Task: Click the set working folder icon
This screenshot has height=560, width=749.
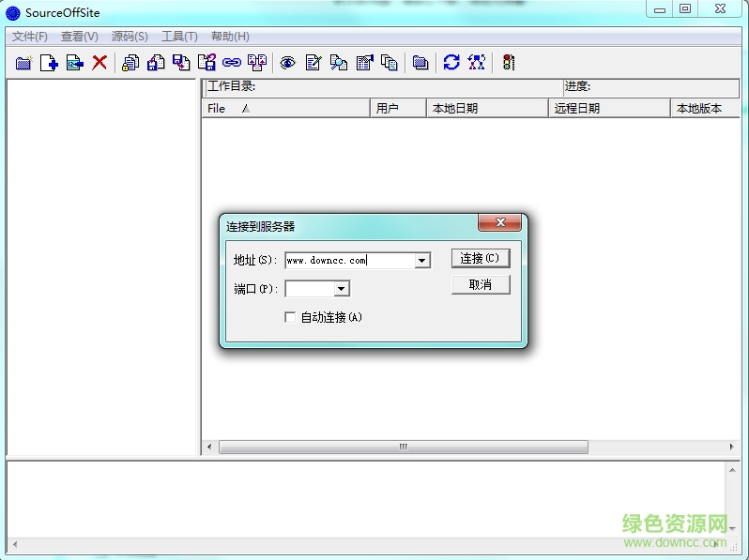Action: pos(420,63)
